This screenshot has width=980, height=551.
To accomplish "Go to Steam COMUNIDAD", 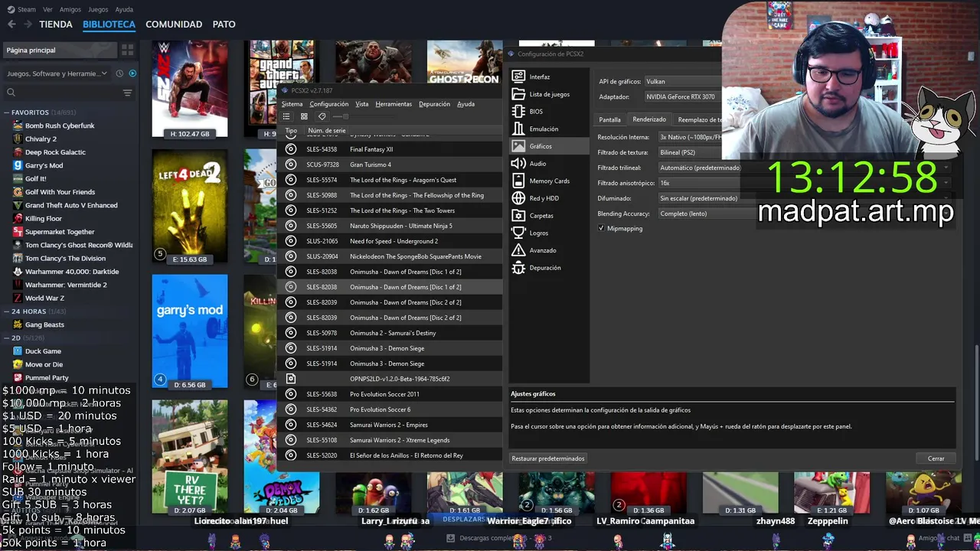I will tap(174, 24).
